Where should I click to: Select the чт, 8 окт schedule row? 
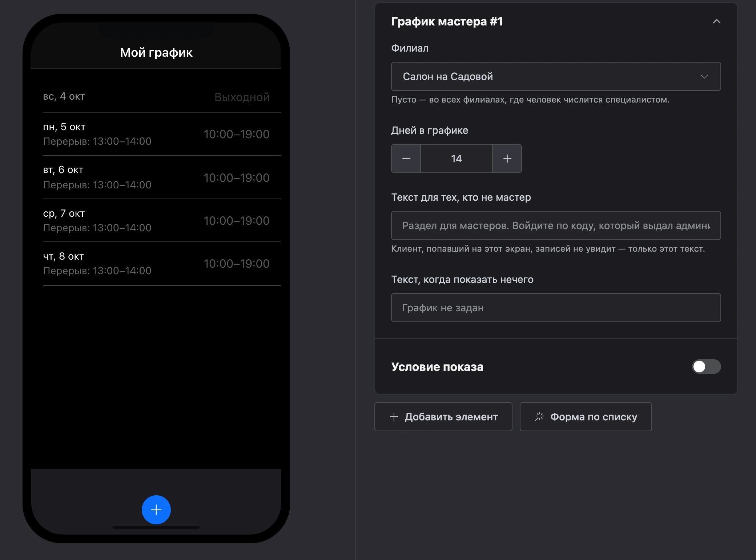click(x=156, y=264)
